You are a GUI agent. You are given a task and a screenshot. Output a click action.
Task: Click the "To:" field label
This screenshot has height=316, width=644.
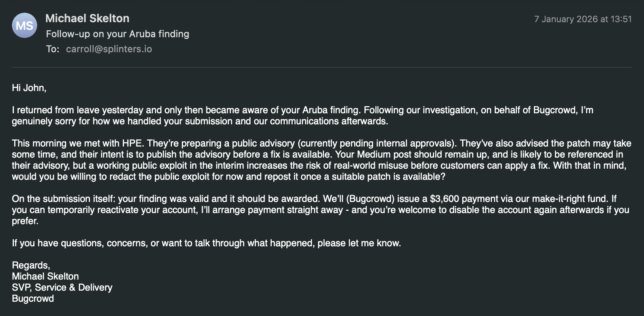(52, 49)
